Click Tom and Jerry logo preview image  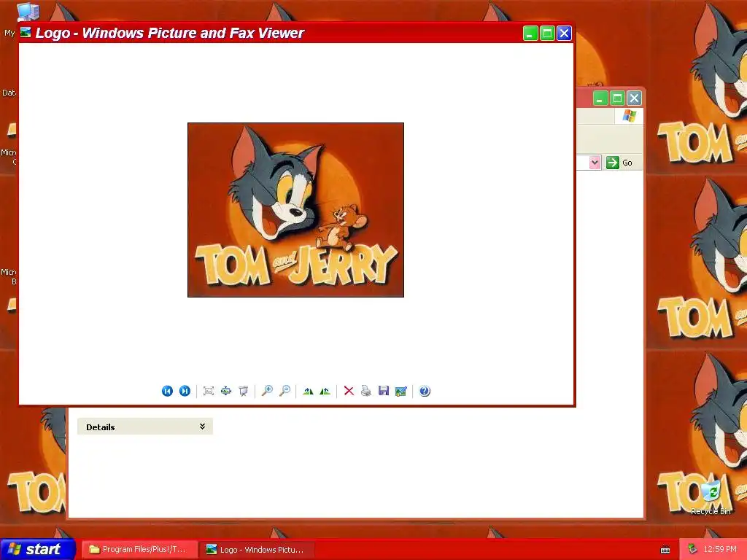296,210
